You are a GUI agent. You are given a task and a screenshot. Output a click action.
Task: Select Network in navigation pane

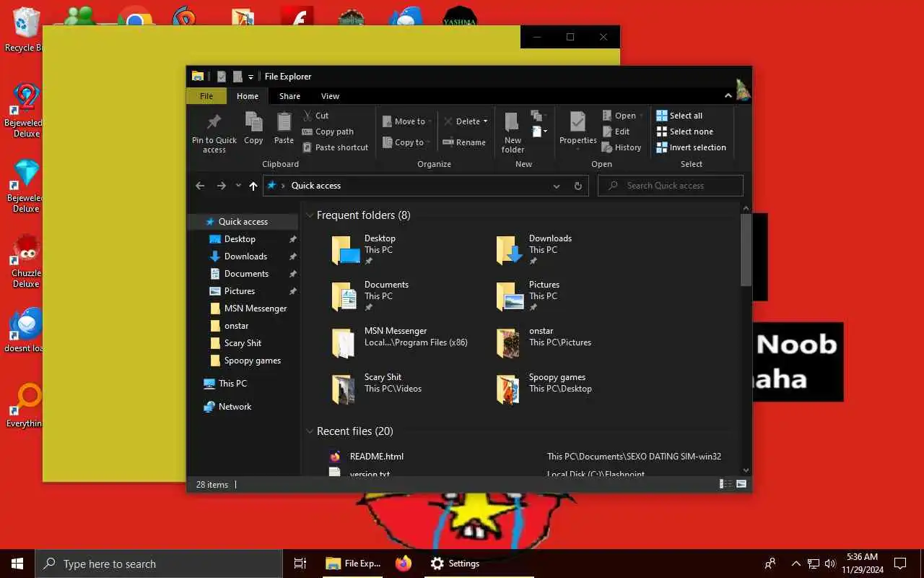click(x=235, y=407)
